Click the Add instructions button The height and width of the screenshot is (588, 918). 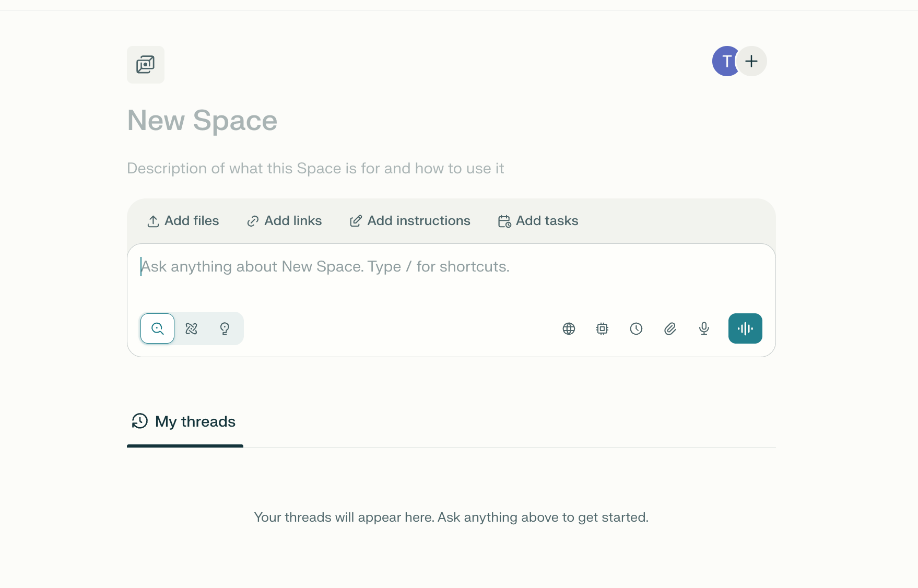coord(410,220)
